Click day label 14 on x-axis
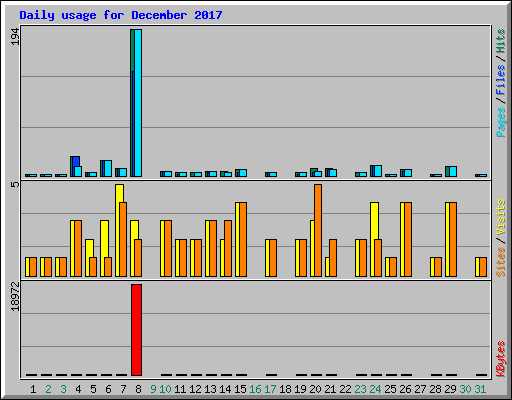Viewport: 512px width, 400px height. (225, 389)
